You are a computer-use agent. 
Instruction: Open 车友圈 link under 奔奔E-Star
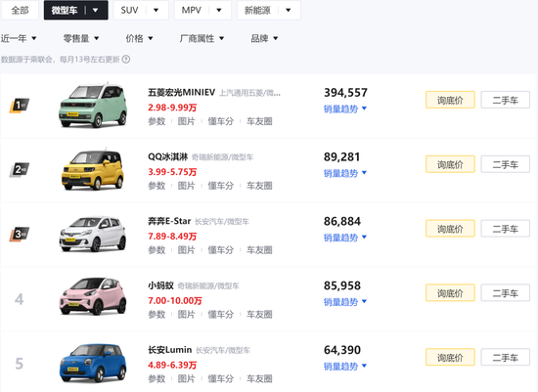pyautogui.click(x=259, y=250)
